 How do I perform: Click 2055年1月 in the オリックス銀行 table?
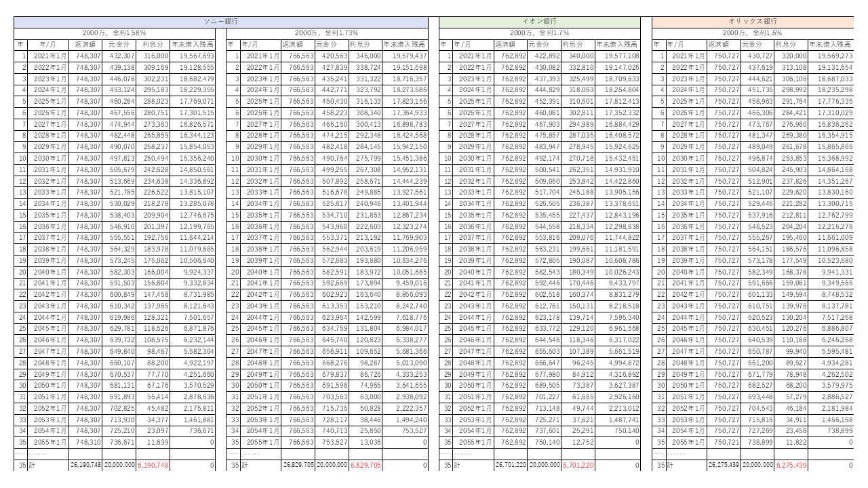click(x=686, y=443)
